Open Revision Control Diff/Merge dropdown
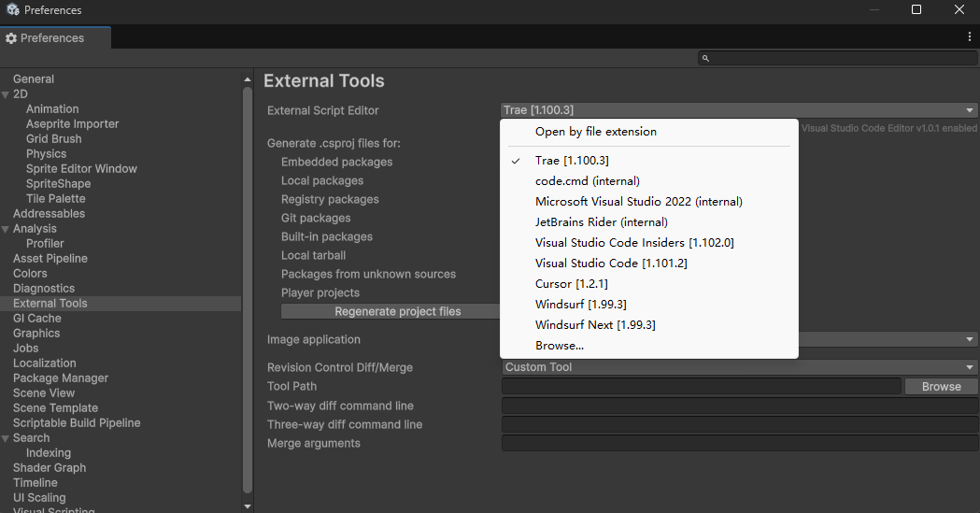Viewport: 980px width, 513px height. click(739, 367)
